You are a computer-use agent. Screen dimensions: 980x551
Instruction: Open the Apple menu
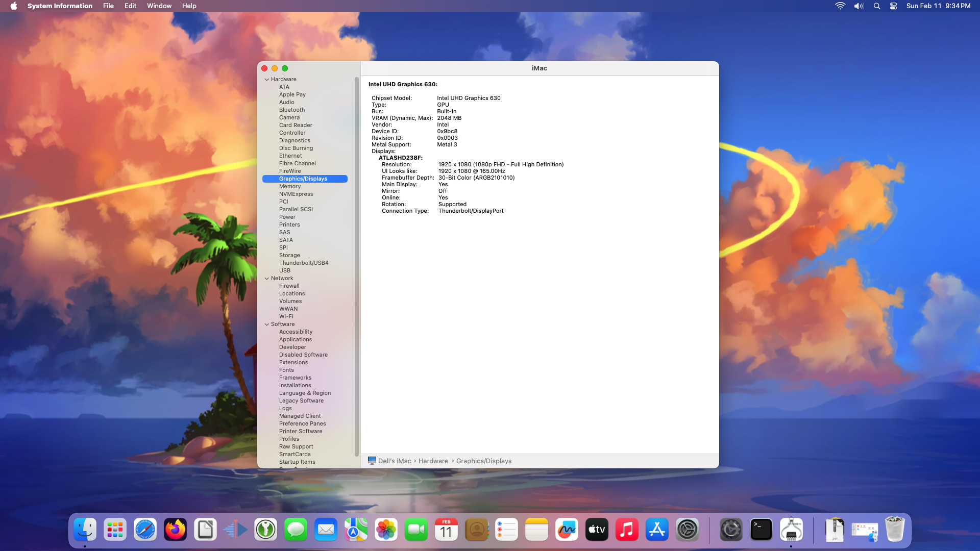tap(14, 6)
